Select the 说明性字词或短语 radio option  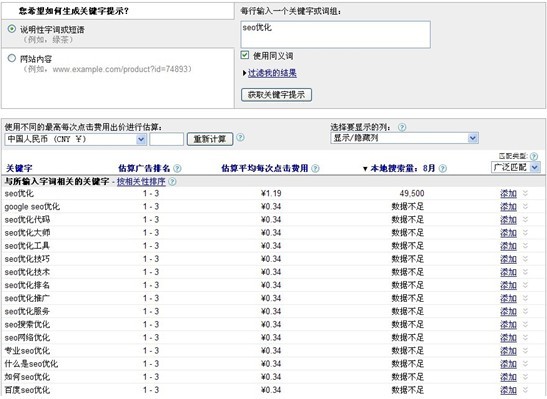pos(12,29)
